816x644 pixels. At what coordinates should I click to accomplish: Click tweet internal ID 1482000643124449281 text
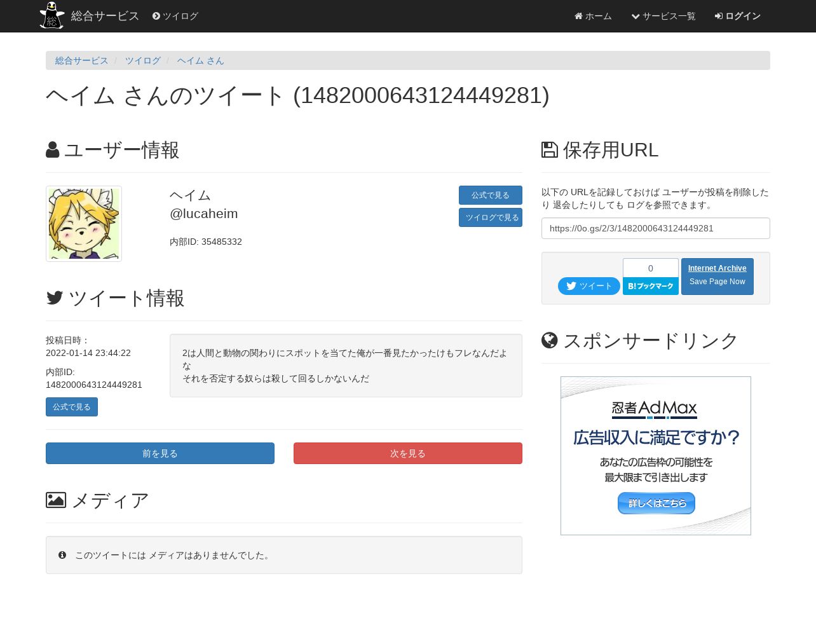[94, 385]
